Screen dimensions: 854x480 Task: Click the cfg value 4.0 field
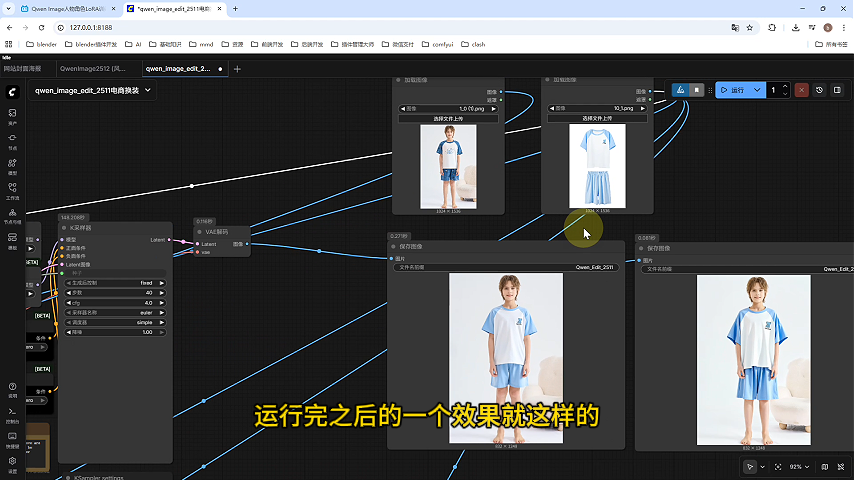[115, 303]
